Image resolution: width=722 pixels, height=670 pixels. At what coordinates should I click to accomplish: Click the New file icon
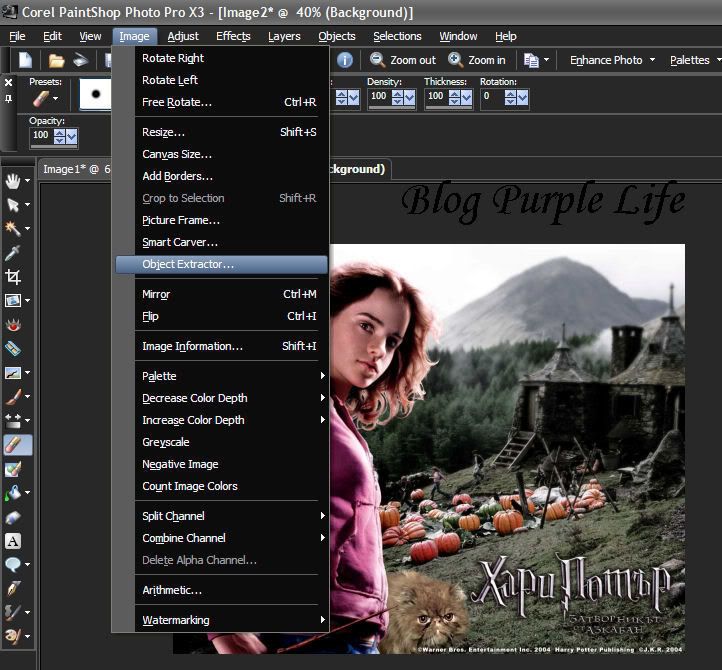coord(25,60)
